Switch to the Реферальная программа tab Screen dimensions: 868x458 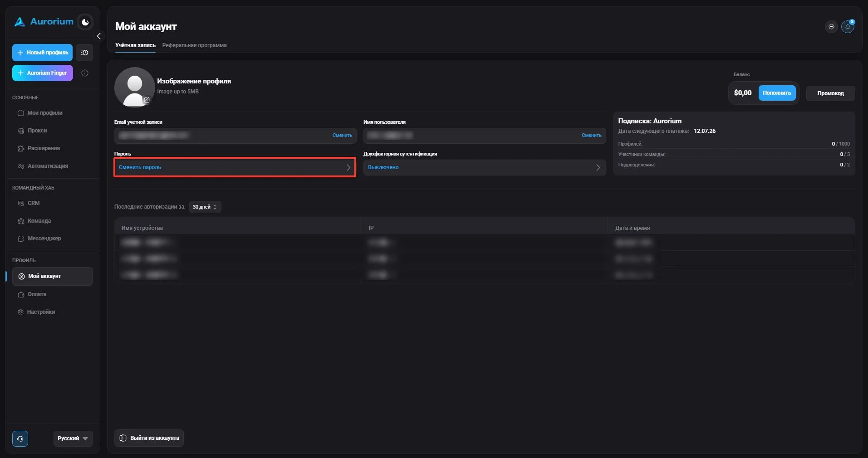pos(194,45)
